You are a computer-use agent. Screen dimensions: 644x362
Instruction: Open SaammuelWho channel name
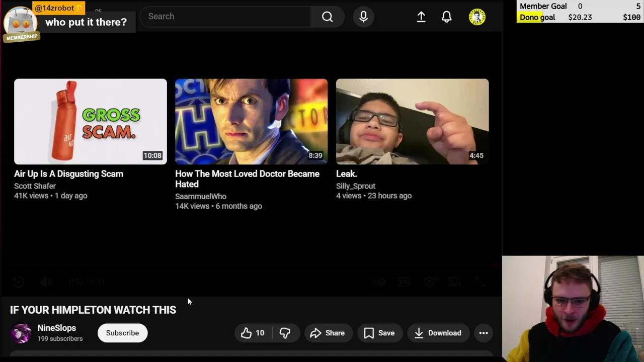[x=201, y=197]
